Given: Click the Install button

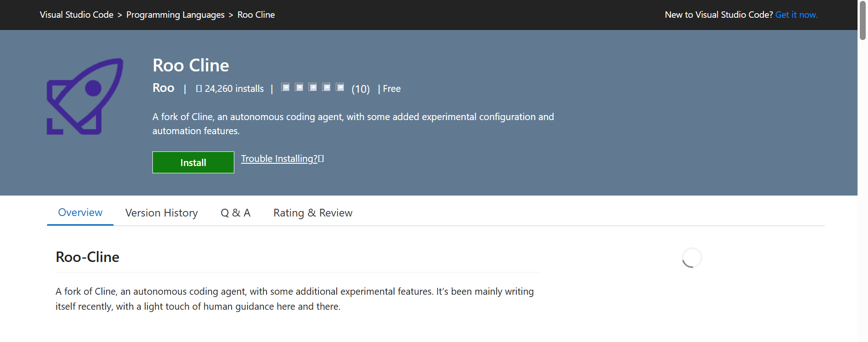Looking at the screenshot, I should [193, 162].
